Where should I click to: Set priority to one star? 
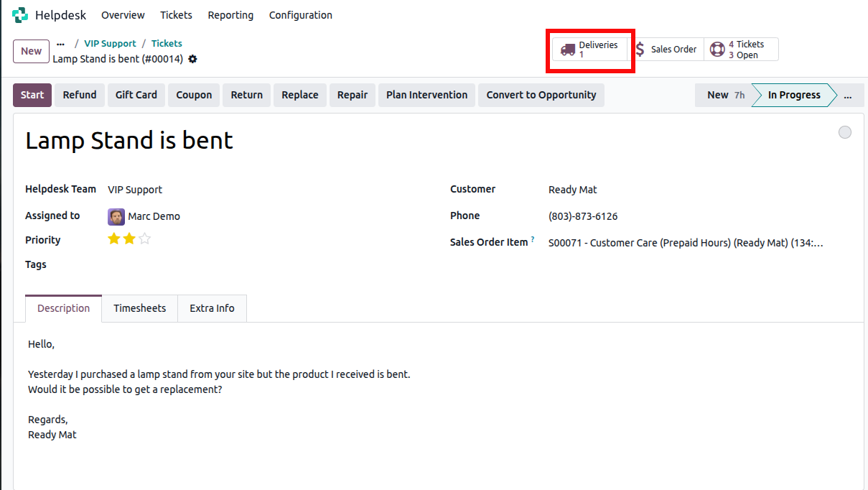click(x=113, y=239)
